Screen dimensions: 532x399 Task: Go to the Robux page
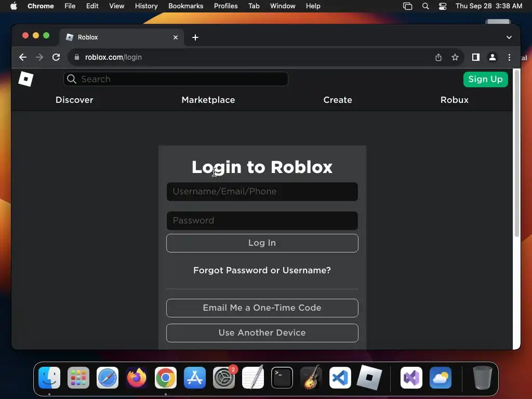click(x=454, y=100)
